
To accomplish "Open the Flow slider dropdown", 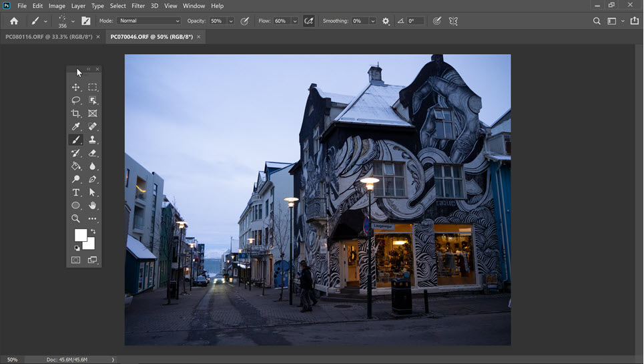I will [295, 21].
